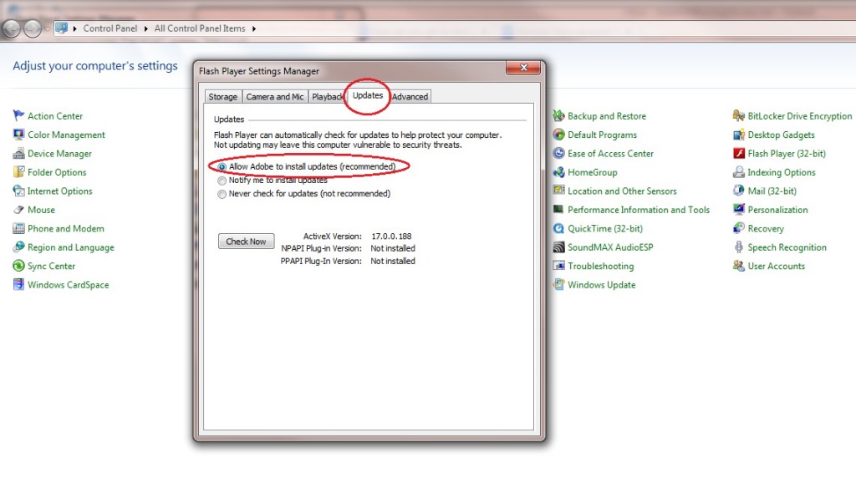
Task: Open the Device Manager icon
Action: pyautogui.click(x=18, y=154)
